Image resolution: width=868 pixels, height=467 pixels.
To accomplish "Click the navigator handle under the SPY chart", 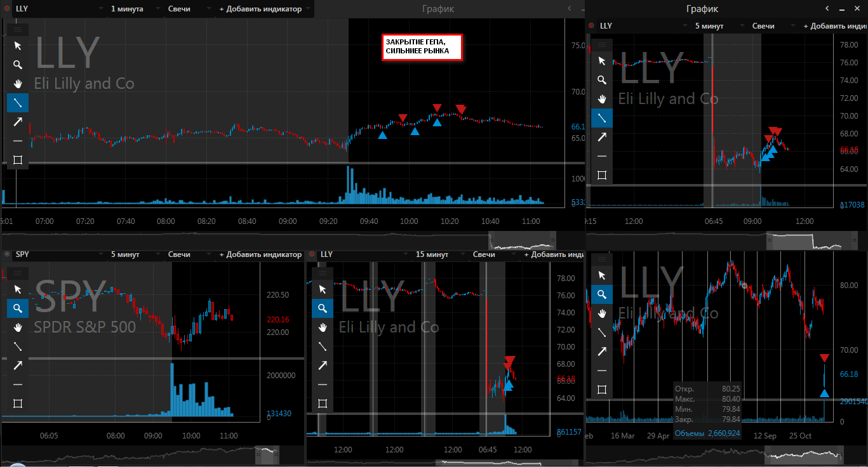I will point(267,455).
